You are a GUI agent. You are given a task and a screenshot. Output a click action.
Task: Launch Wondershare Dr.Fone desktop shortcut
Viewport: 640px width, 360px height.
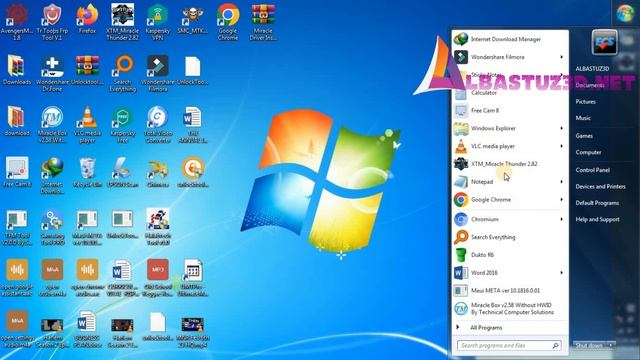(52, 73)
